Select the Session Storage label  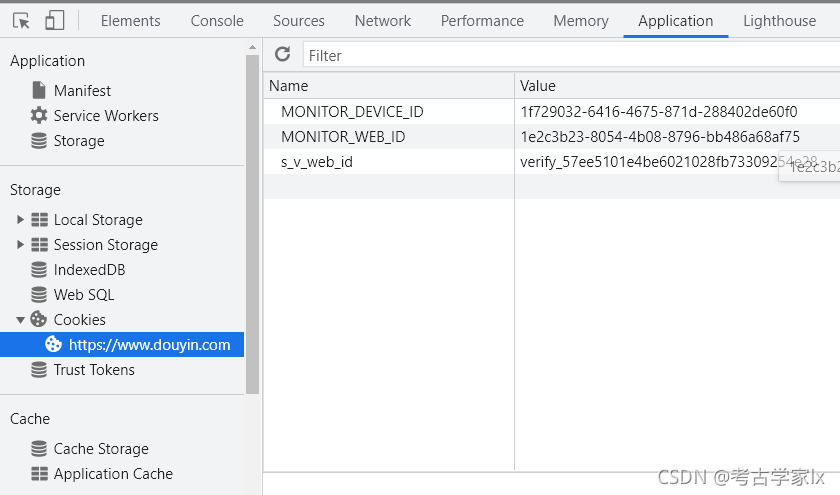click(x=106, y=245)
